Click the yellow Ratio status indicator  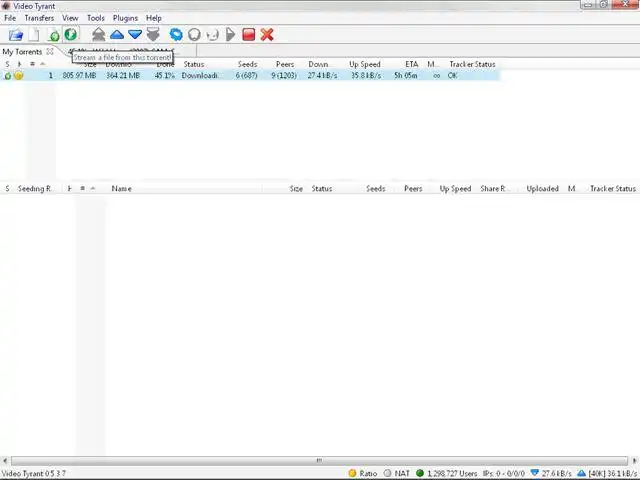(x=352, y=473)
